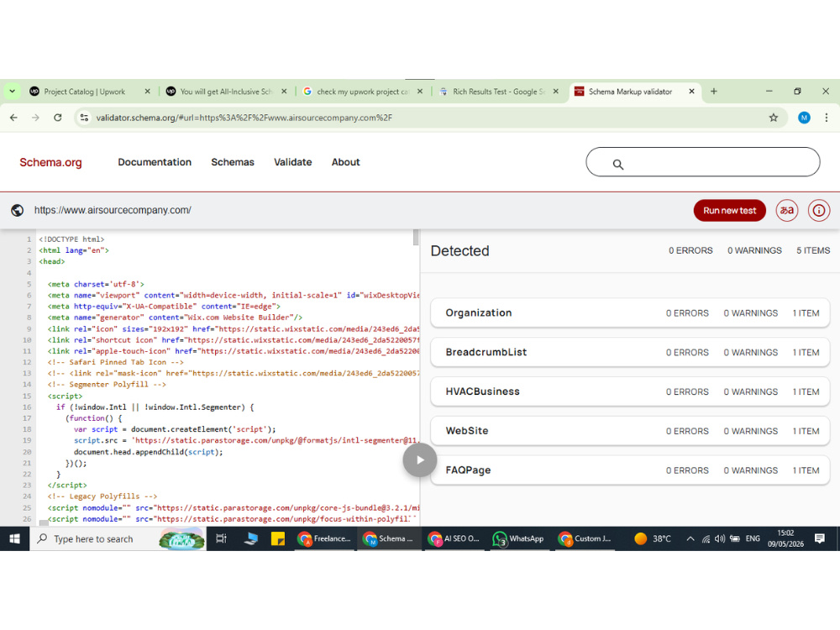Go back to previous page

pos(14,118)
